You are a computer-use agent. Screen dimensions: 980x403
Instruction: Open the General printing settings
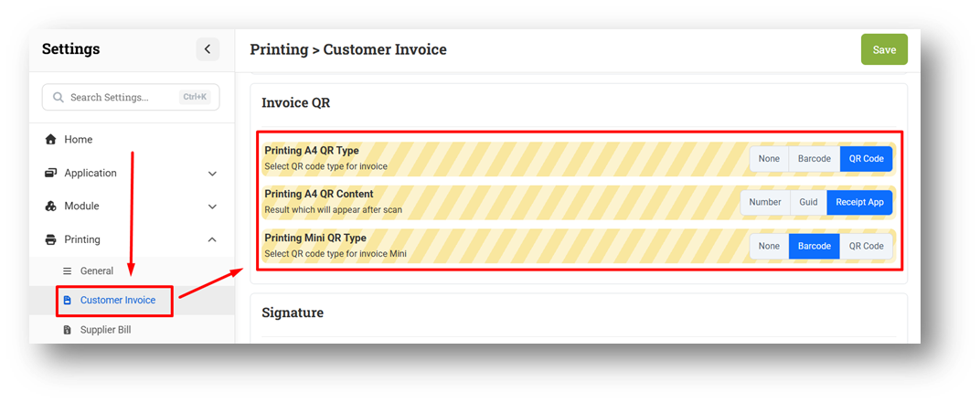click(x=97, y=271)
